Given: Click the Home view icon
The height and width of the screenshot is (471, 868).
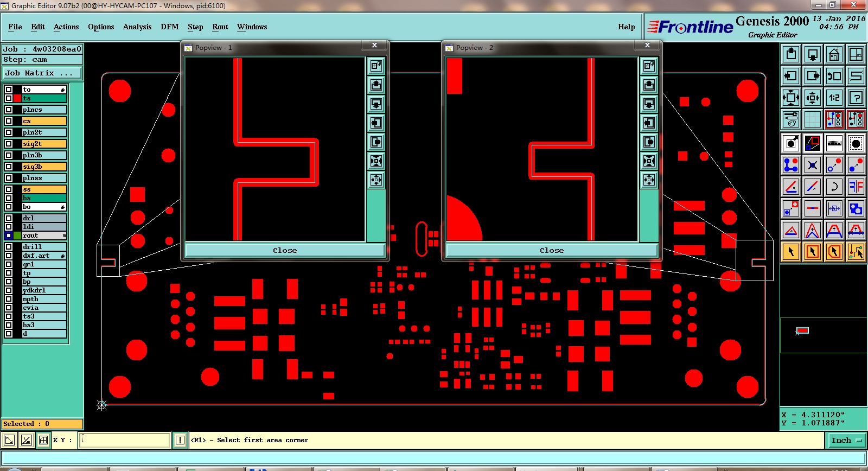Looking at the screenshot, I should point(834,54).
